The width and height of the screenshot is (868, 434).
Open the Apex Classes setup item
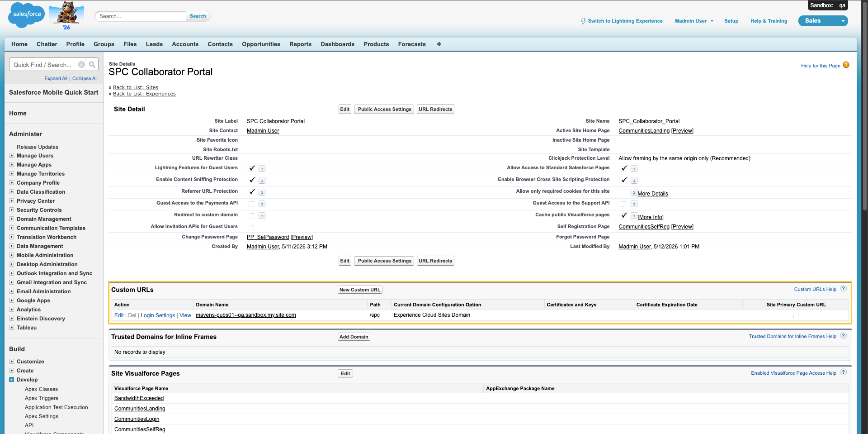[42, 389]
